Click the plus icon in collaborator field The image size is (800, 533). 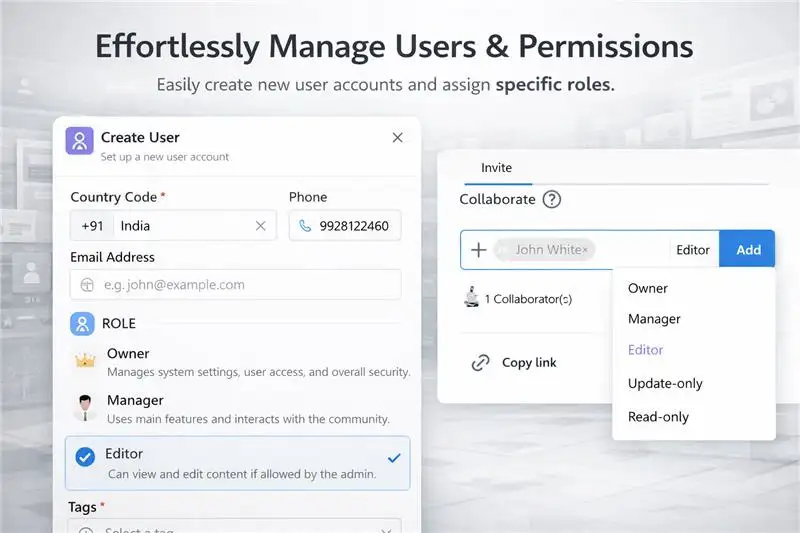click(478, 250)
